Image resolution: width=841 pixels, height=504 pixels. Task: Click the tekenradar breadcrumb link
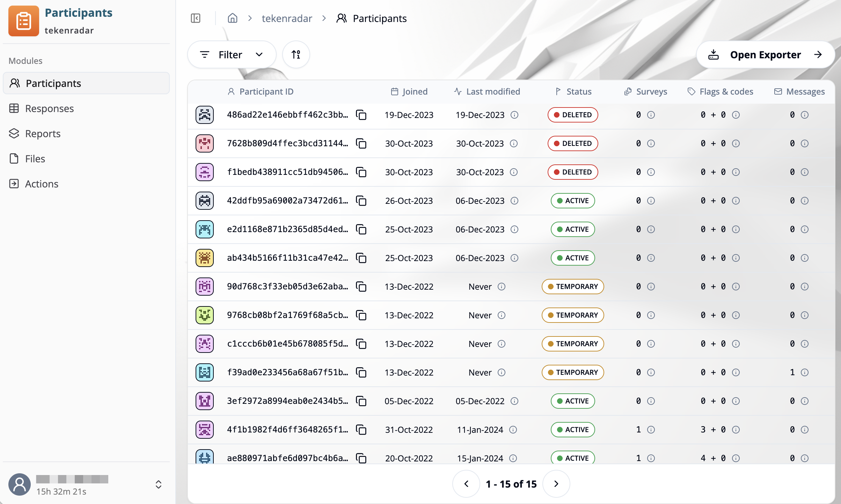click(x=287, y=18)
